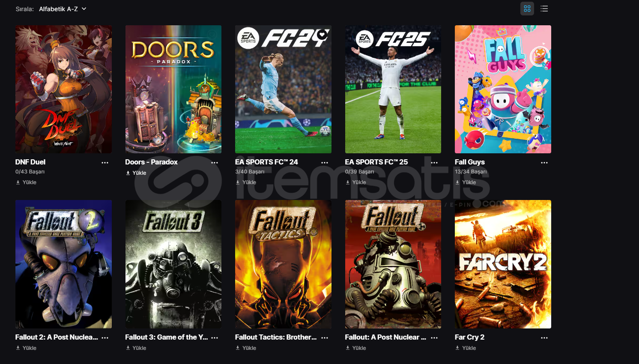This screenshot has height=364, width=639.
Task: Open Fallout 3 three-dot options menu
Action: click(x=215, y=338)
